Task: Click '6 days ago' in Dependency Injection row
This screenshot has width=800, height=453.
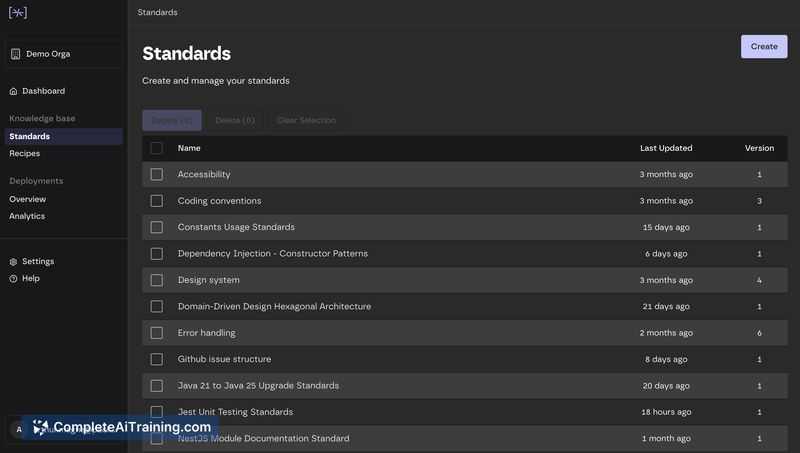Action: [666, 254]
